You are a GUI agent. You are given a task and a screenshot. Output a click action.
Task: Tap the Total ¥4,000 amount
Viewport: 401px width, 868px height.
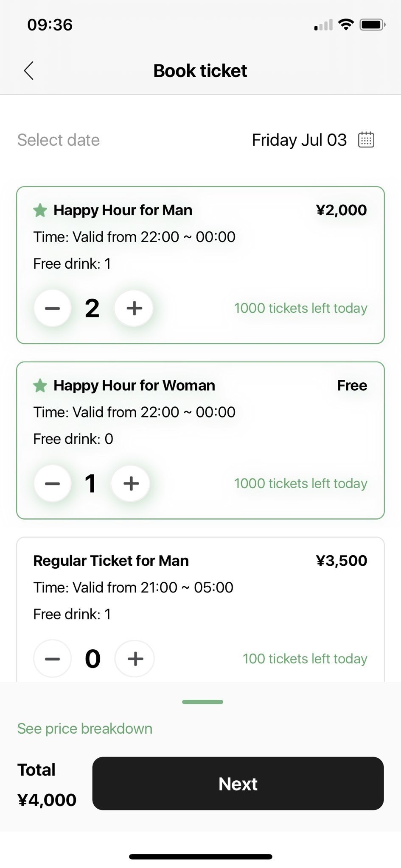click(x=47, y=800)
